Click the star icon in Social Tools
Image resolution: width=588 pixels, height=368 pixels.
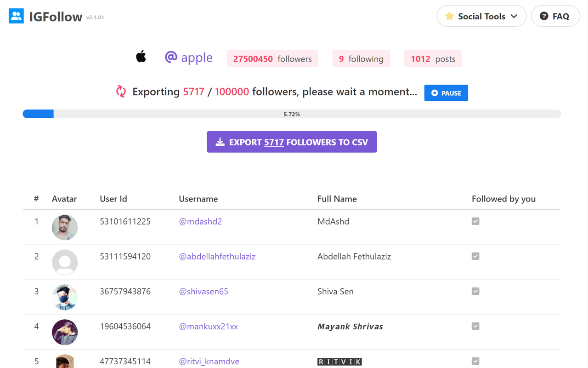[449, 16]
